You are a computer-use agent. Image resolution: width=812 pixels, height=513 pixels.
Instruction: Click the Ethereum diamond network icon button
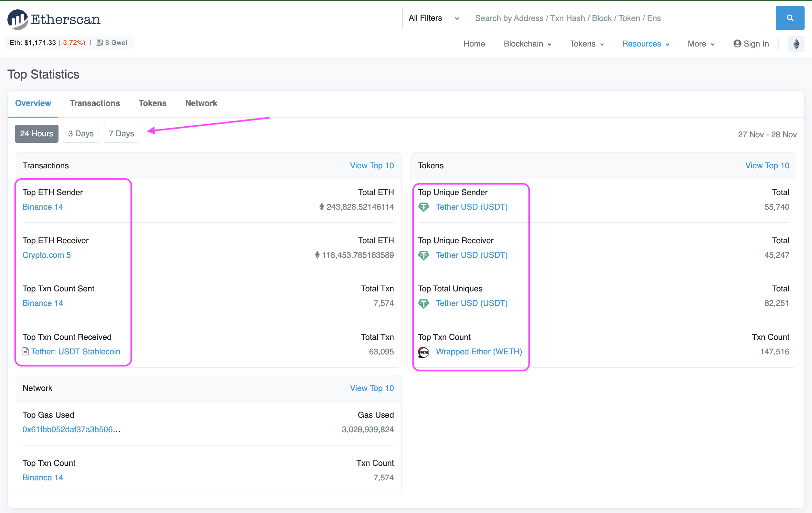[796, 44]
